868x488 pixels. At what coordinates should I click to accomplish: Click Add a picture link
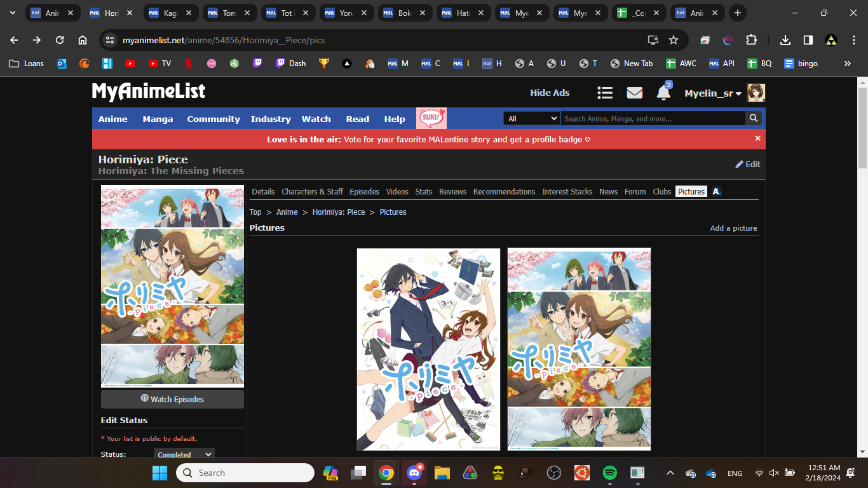click(733, 228)
